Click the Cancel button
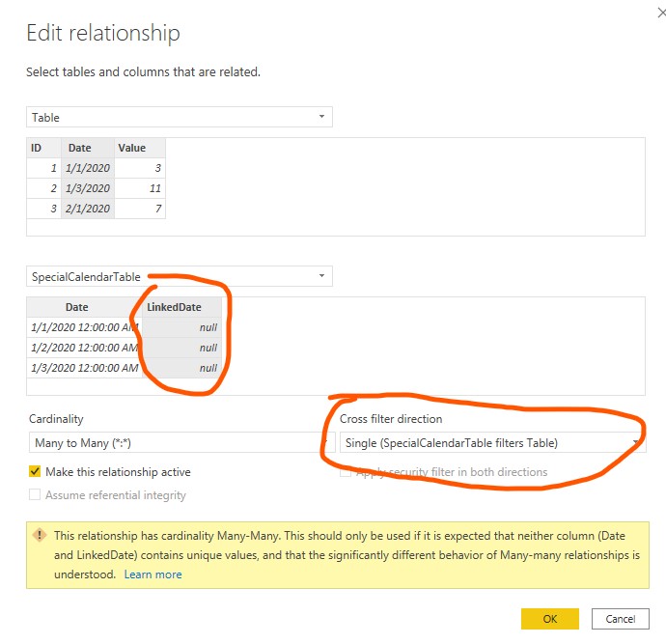The height and width of the screenshot is (644, 666). 620,619
